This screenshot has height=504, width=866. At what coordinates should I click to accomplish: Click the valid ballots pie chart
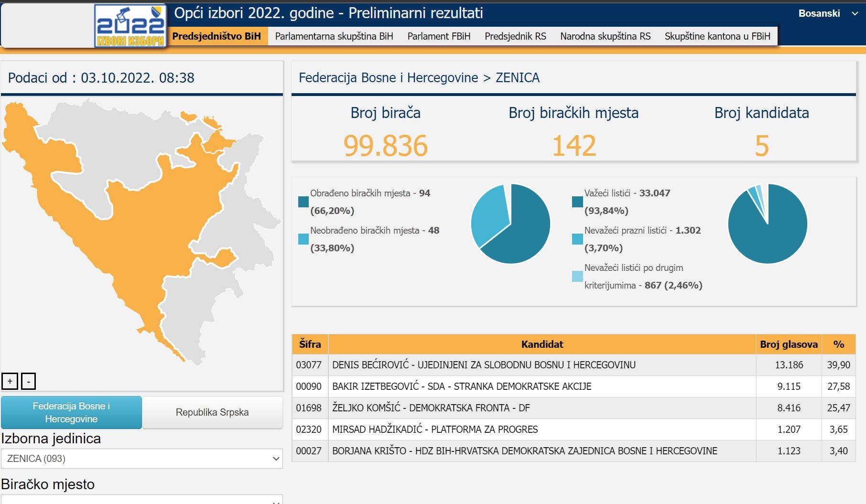(768, 224)
